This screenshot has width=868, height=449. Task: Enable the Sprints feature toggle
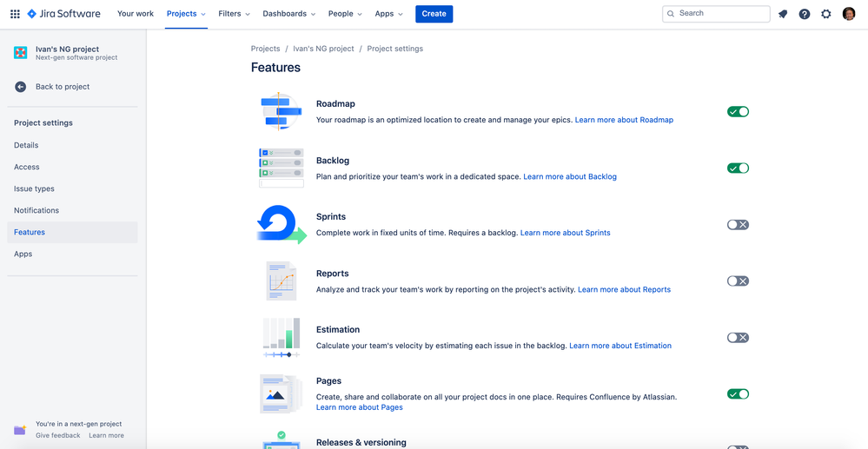[738, 224]
